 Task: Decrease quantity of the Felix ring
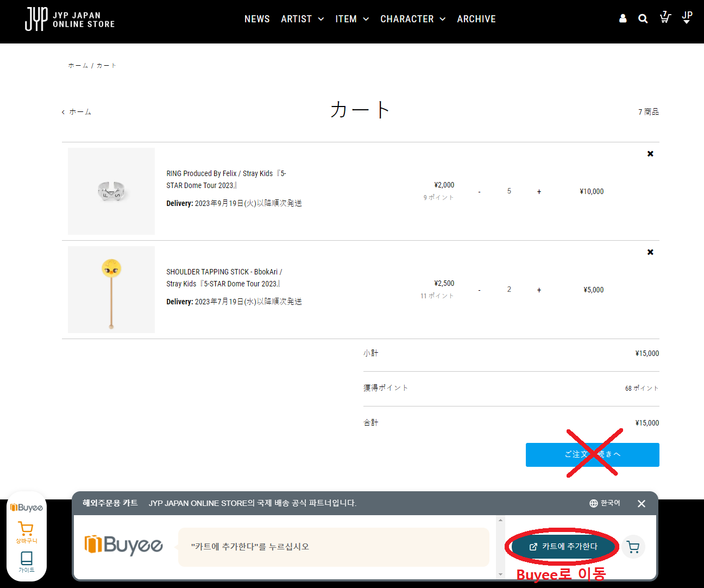pyautogui.click(x=479, y=192)
